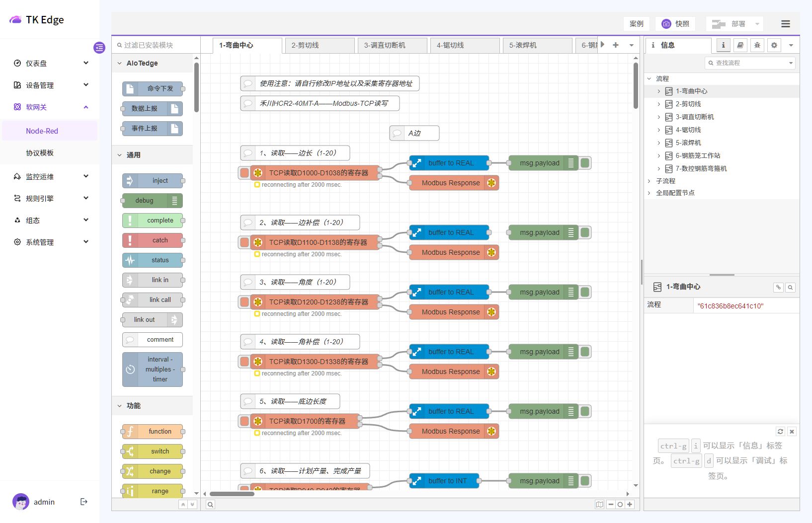Switch to the 2-剪切线 flow tab
The height and width of the screenshot is (523, 812).
pyautogui.click(x=320, y=45)
